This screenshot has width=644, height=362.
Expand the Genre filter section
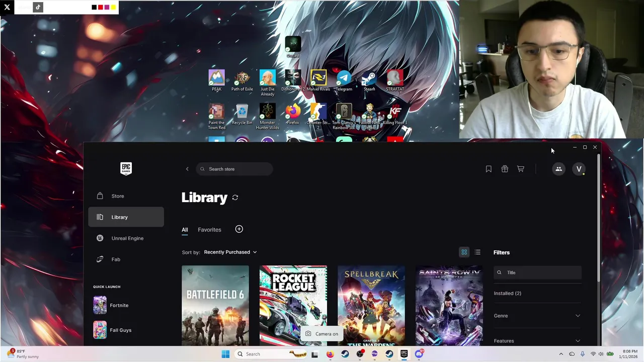(537, 316)
